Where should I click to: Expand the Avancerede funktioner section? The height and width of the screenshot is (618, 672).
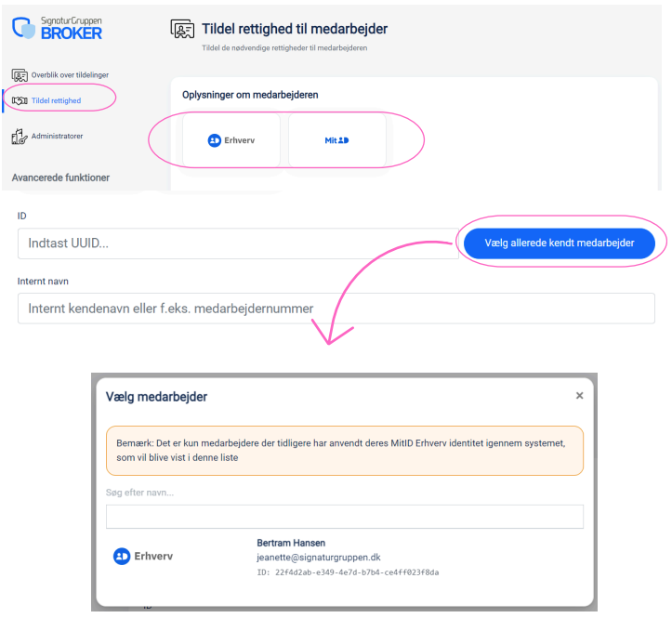tap(60, 177)
